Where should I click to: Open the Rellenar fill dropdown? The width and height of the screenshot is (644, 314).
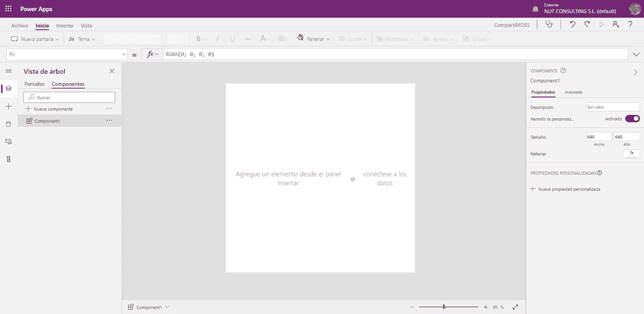pyautogui.click(x=314, y=39)
